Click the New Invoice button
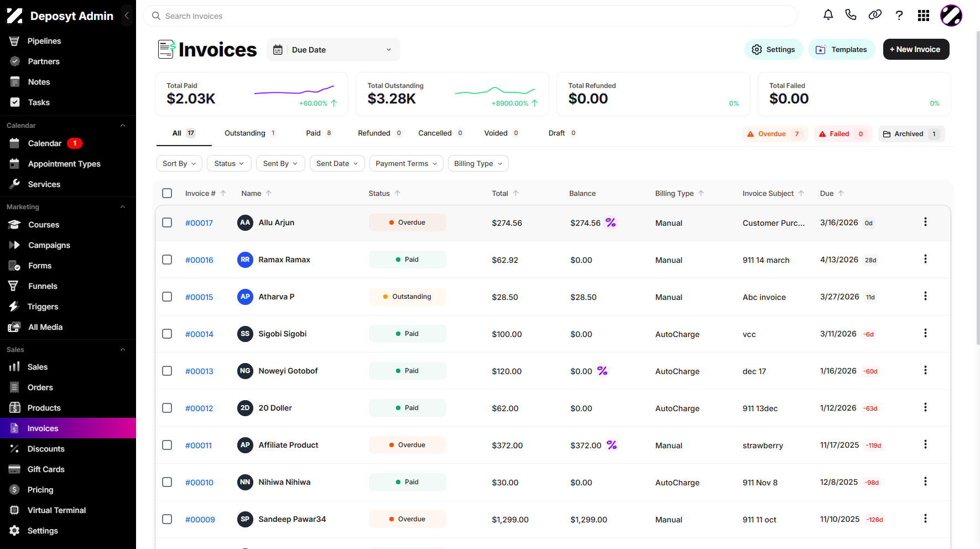 [x=916, y=49]
